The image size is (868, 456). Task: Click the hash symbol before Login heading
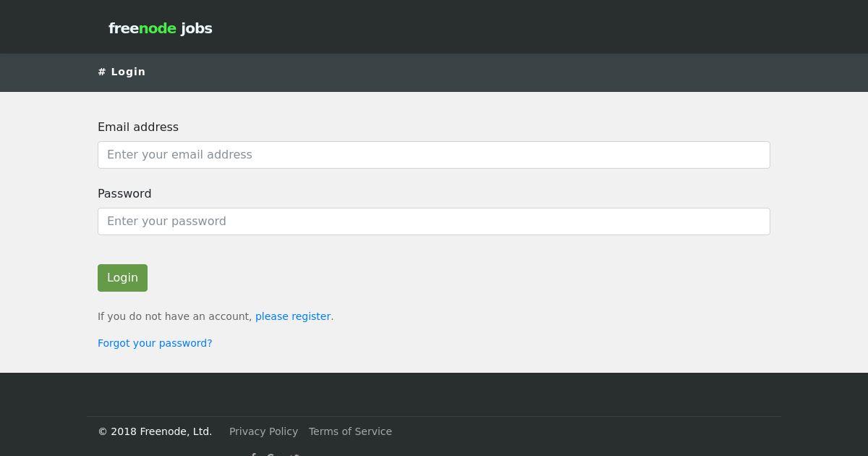[102, 72]
